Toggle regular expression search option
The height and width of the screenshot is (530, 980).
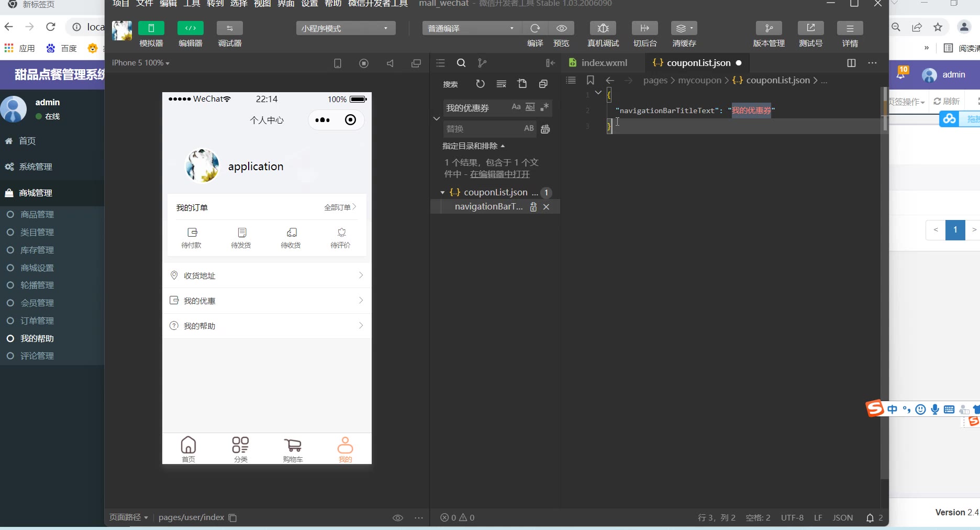(544, 107)
